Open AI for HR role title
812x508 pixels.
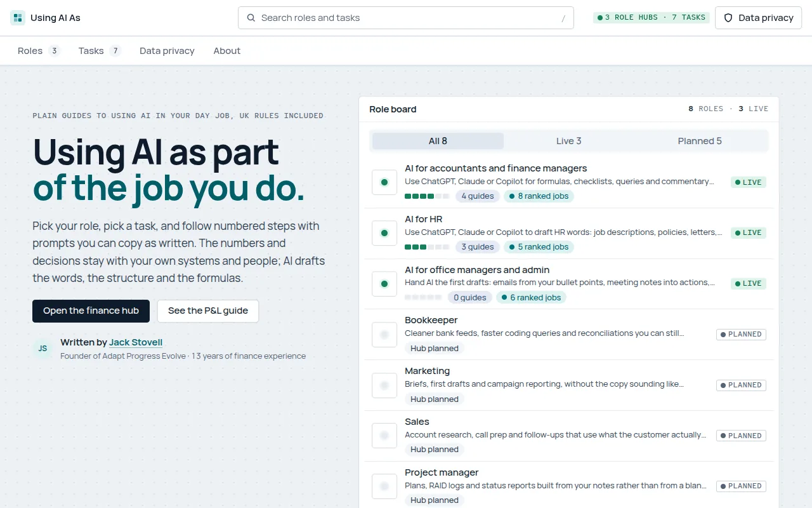(x=424, y=219)
